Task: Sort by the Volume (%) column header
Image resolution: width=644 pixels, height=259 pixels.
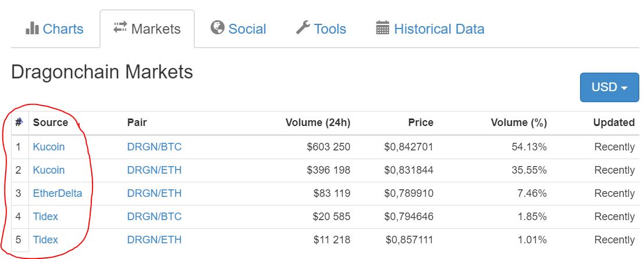Action: (519, 123)
